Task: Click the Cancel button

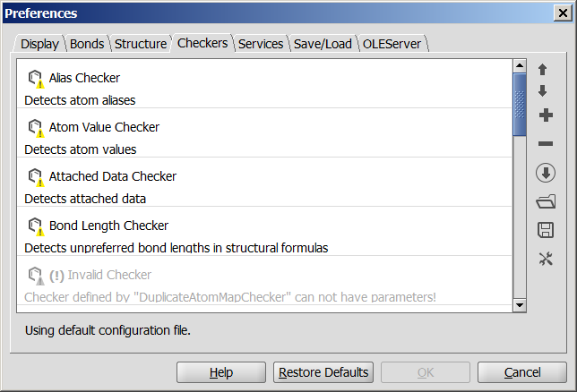Action: [522, 372]
